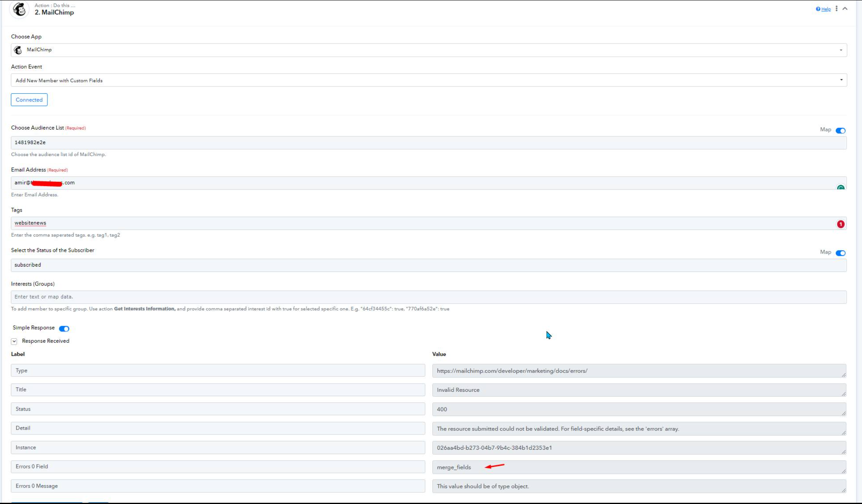Open the Choose Audience List dropdown
This screenshot has width=862, height=504.
[x=429, y=142]
